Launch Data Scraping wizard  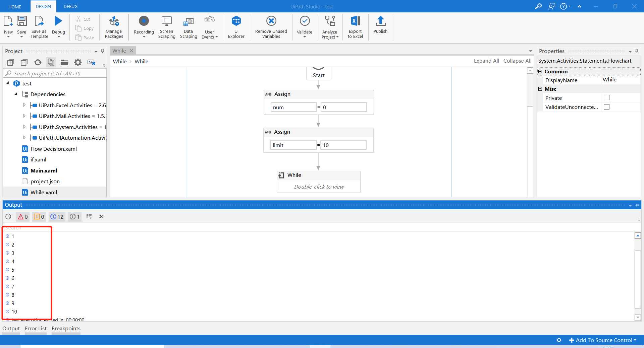(x=189, y=27)
